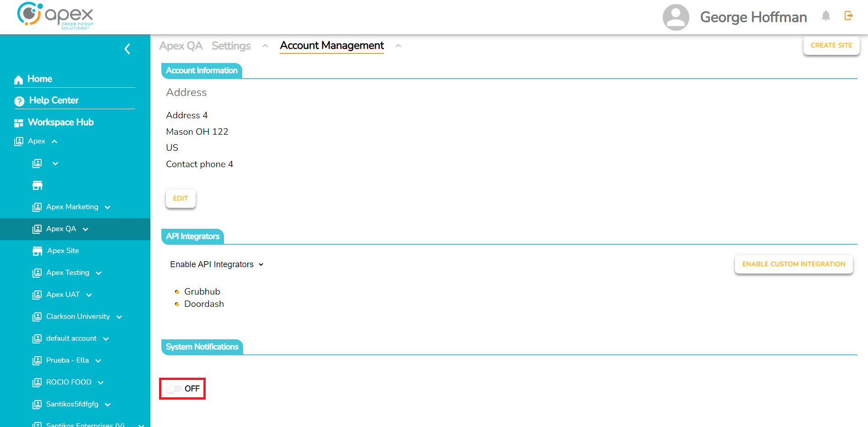Click the Workspace Hub grid icon
Image resolution: width=868 pixels, height=427 pixels.
pos(19,123)
